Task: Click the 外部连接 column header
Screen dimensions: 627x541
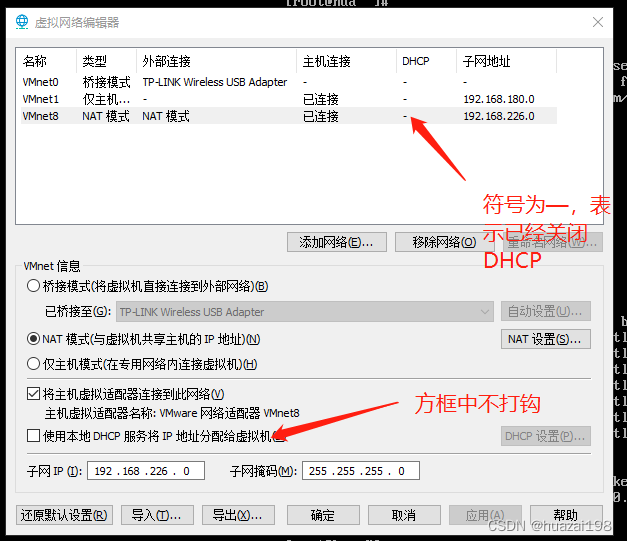Action: pos(216,61)
